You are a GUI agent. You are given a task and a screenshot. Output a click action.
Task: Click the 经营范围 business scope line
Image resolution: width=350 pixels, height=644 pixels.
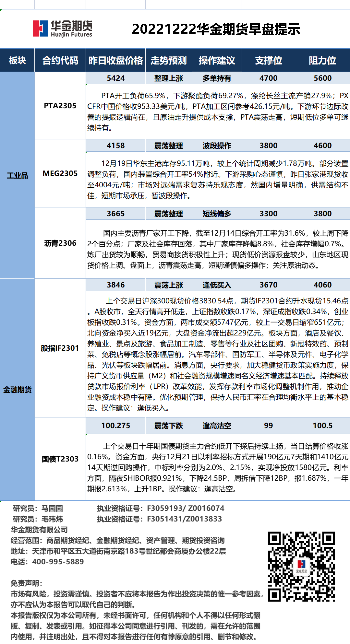coord(118,540)
